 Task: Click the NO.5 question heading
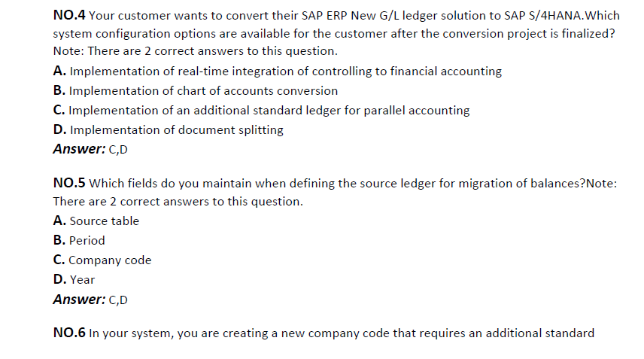(69, 183)
